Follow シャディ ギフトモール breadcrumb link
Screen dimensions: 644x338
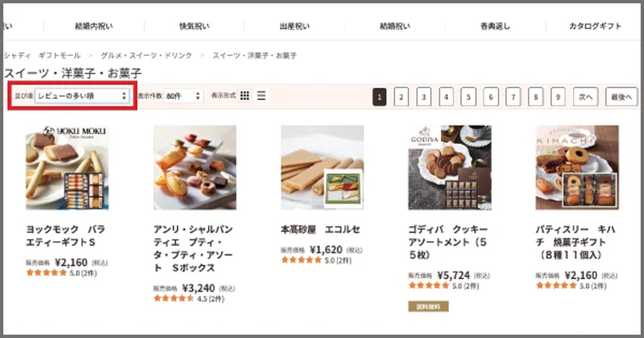tap(42, 55)
